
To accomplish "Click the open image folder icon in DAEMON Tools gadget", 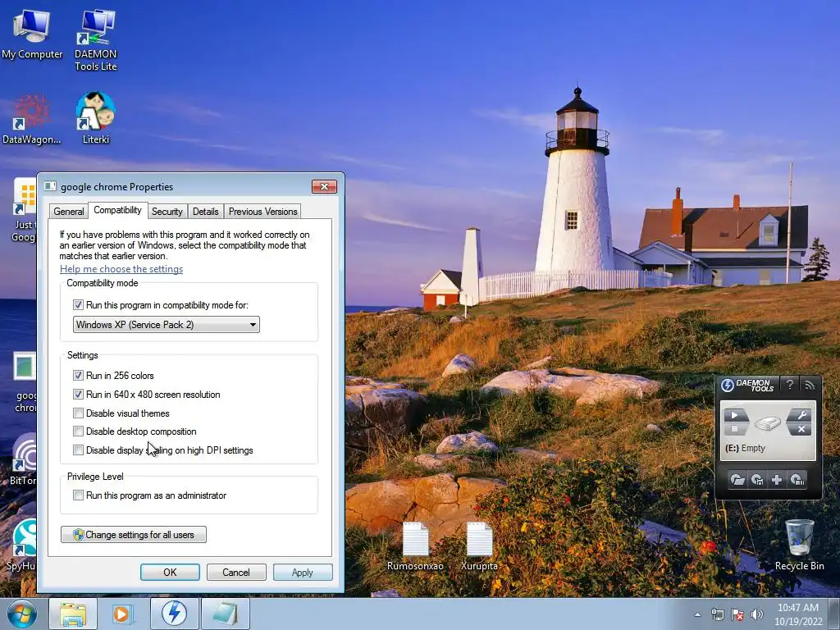I will pos(737,479).
